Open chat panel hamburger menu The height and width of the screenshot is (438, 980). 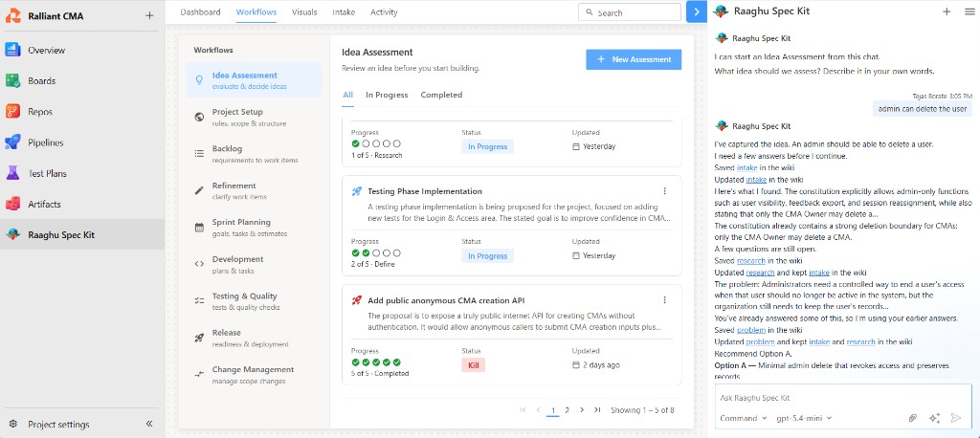[969, 11]
